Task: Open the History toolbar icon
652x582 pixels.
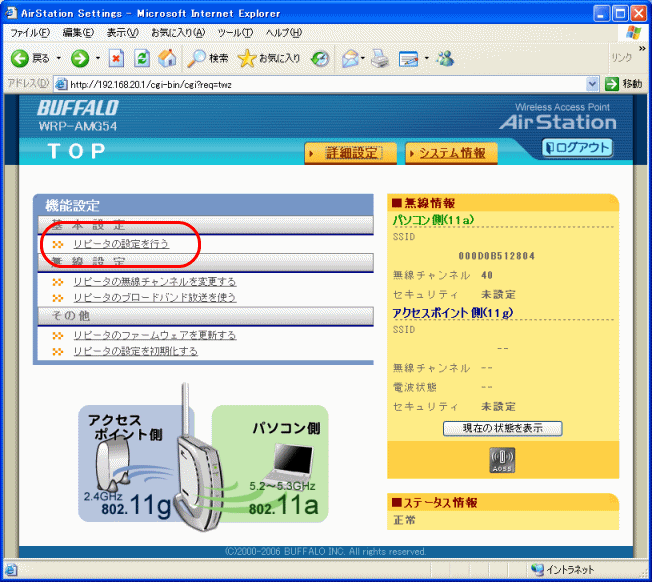Action: pyautogui.click(x=320, y=59)
